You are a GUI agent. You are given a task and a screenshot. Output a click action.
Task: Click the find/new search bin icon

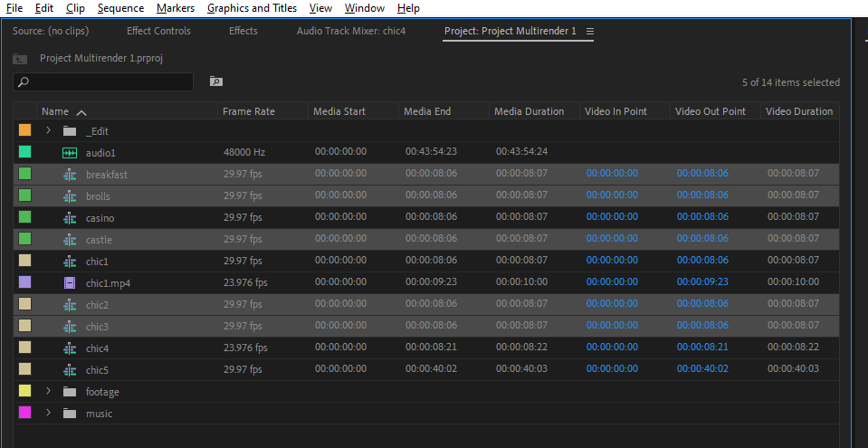(216, 82)
